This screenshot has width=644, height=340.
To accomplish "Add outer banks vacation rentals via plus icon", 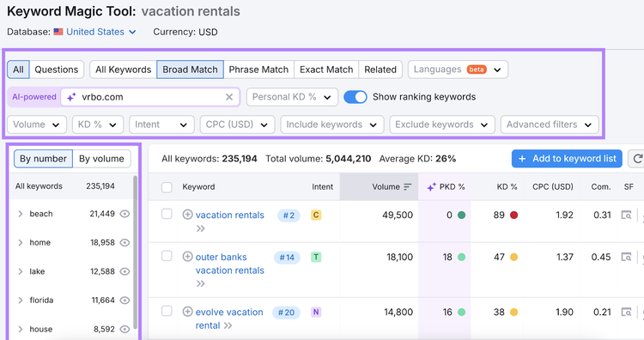I will coord(187,257).
